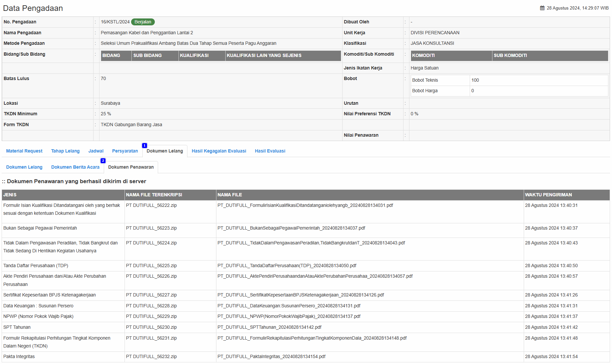Open the Hasil Evaluasi tab
This screenshot has width=612, height=364.
270,151
